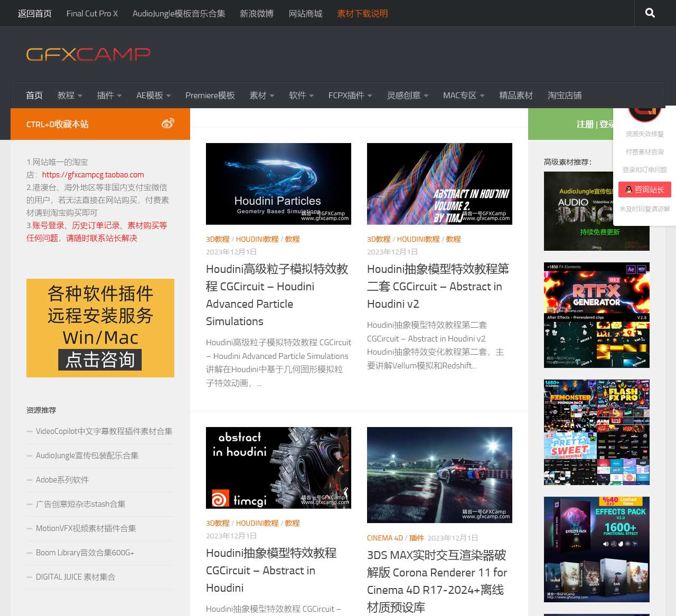Click the 注册 register link
This screenshot has height=616, width=676.
pyautogui.click(x=585, y=124)
